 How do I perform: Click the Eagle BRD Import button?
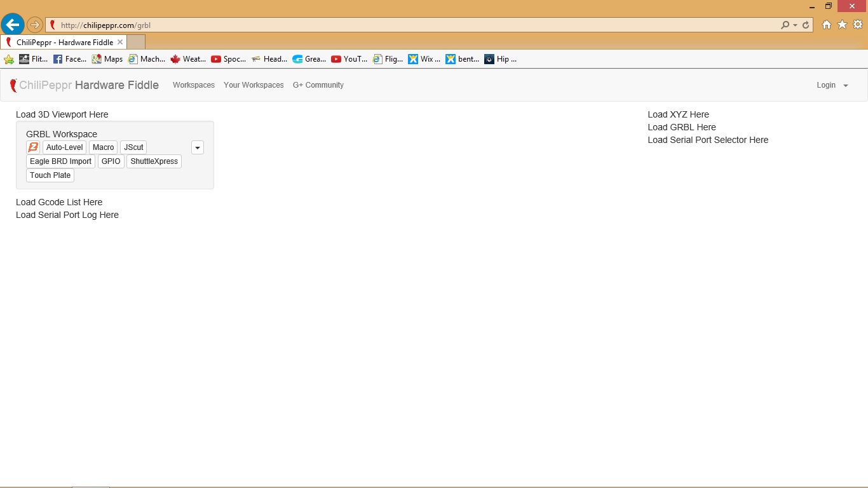coord(60,161)
